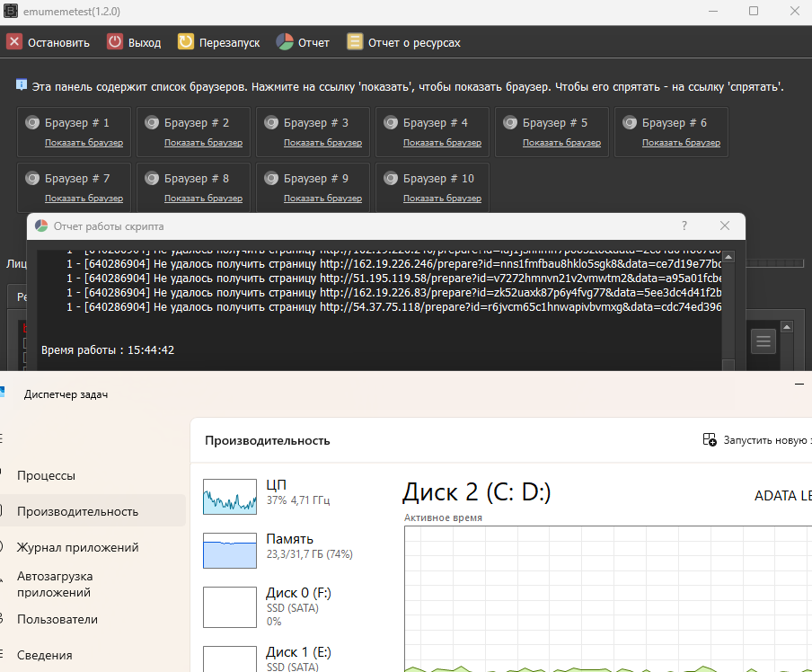Select Диск 0 (F:) in performance list
This screenshot has width=812, height=672.
coord(230,606)
